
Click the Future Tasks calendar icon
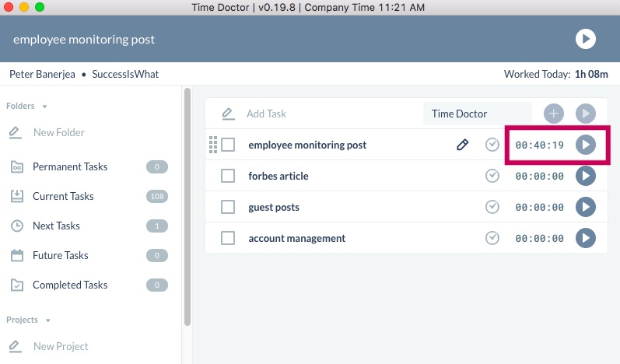[x=17, y=255]
